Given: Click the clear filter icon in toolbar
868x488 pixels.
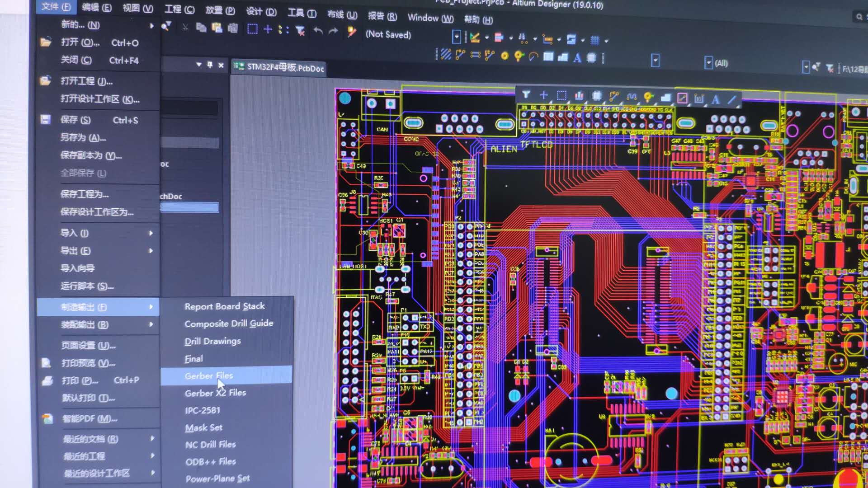Looking at the screenshot, I should pyautogui.click(x=300, y=30).
